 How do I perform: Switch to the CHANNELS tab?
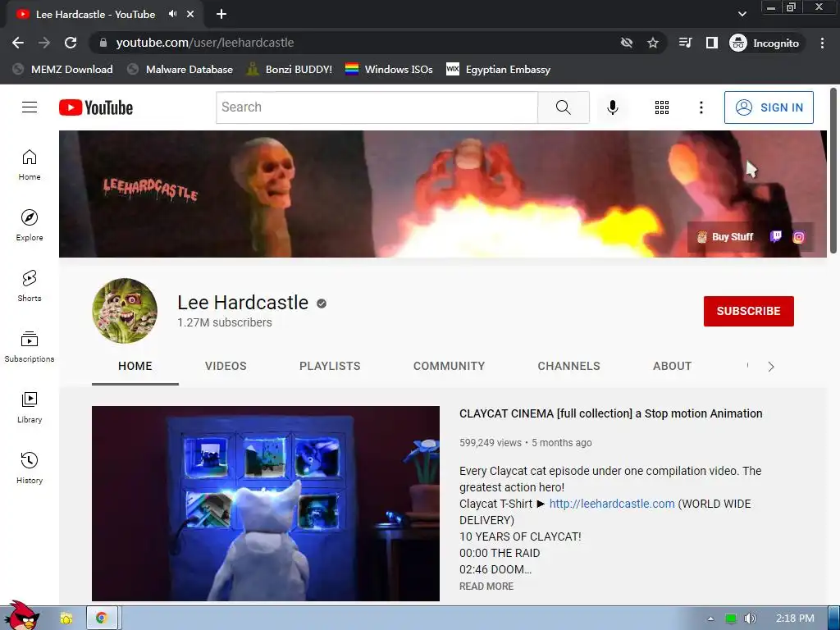[x=569, y=366]
